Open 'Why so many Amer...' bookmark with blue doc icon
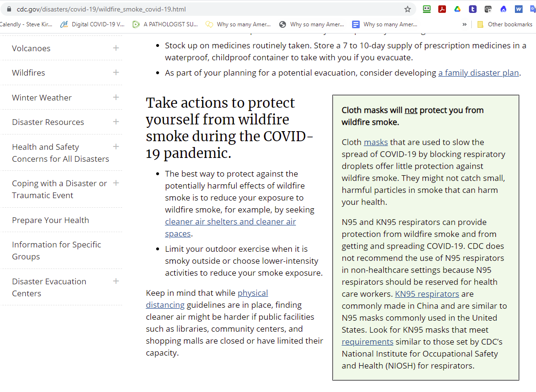 [385, 24]
